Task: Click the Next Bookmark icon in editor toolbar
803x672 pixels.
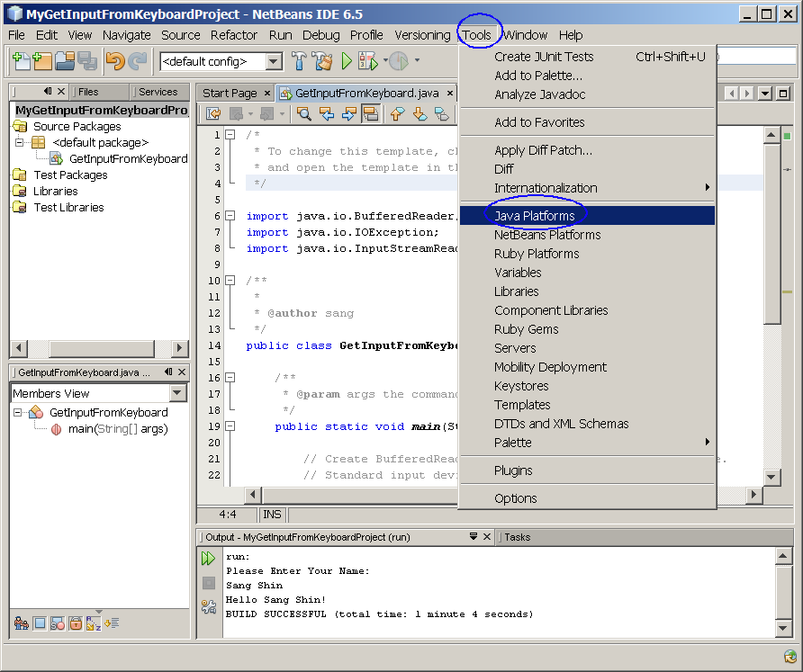Action: (420, 114)
